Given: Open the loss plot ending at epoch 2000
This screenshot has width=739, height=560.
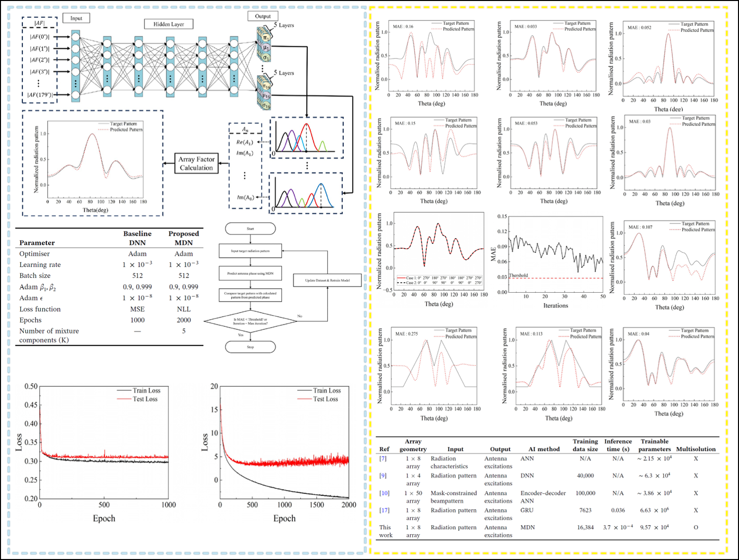Looking at the screenshot, I should 278,453.
